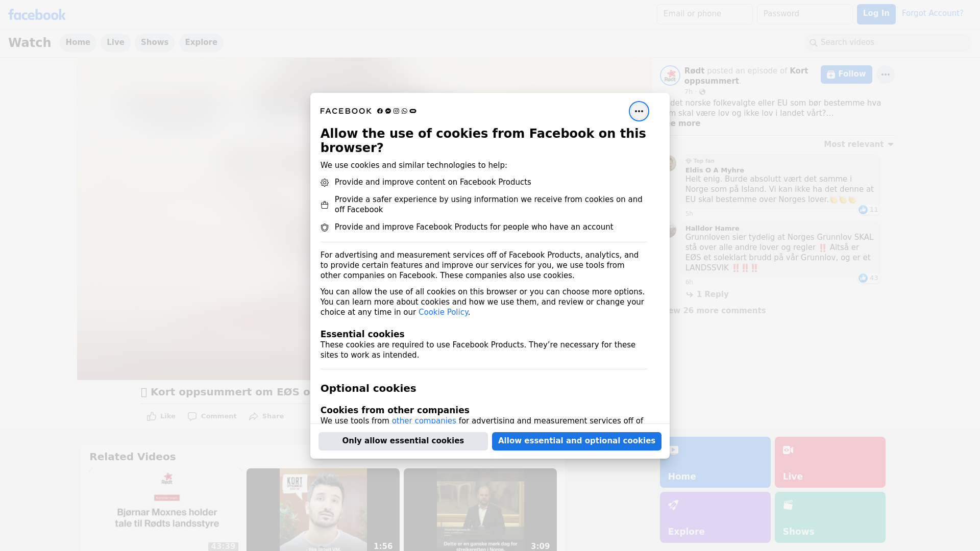Select the Explore tab in Watch bar

pos(201,42)
